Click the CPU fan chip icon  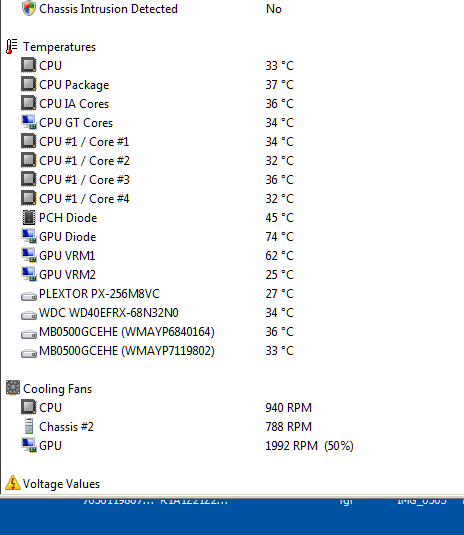click(x=29, y=407)
